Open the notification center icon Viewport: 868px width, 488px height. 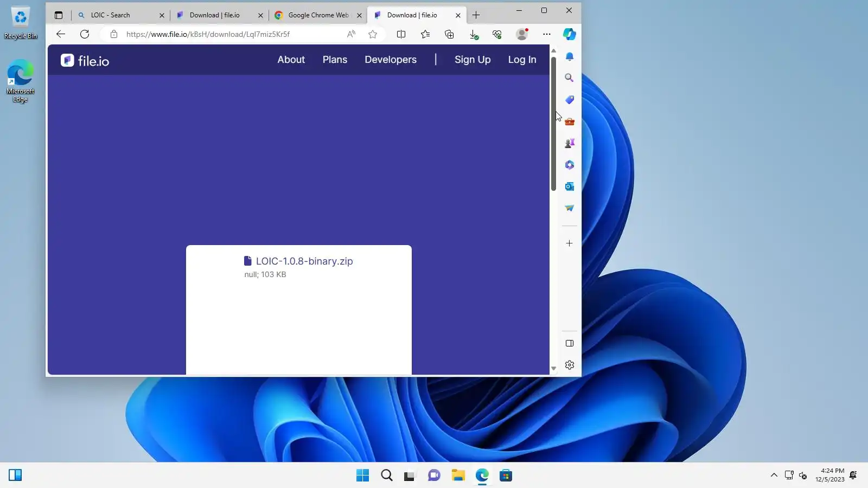tap(853, 475)
